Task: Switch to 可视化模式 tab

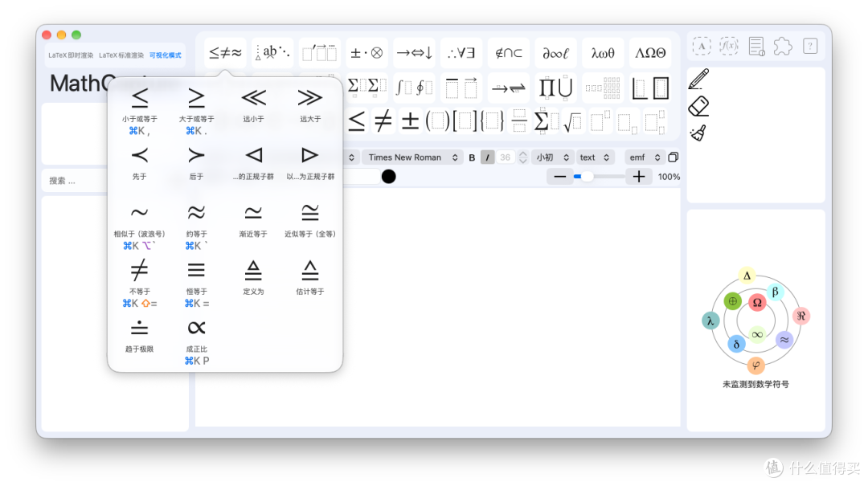Action: [165, 55]
